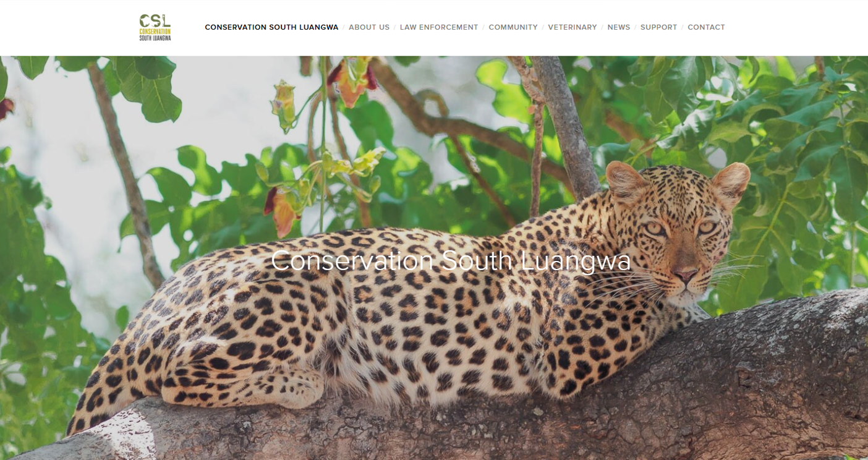The image size is (868, 460).
Task: Go to the Law Enforcement section
Action: (439, 27)
